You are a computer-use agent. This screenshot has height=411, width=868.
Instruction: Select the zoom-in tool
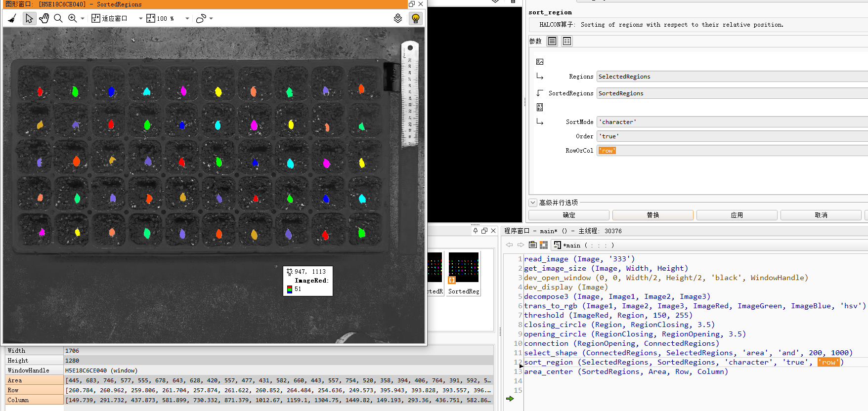(x=72, y=19)
